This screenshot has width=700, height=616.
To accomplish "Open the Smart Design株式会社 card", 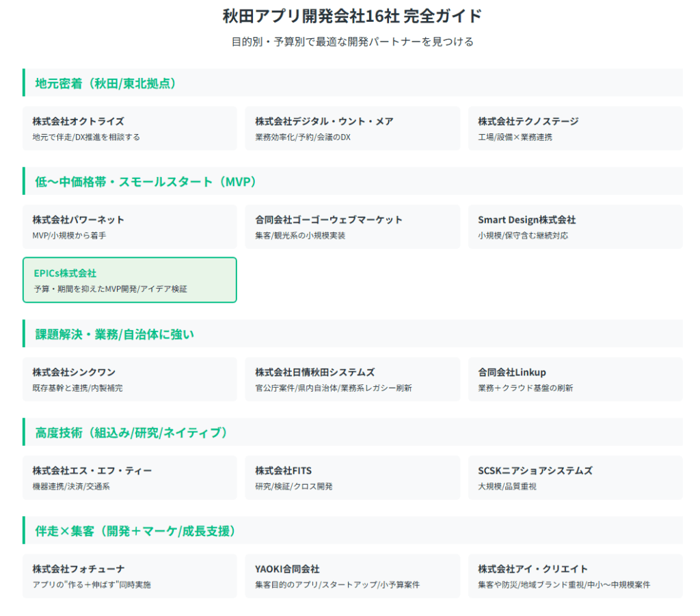I will click(x=575, y=227).
